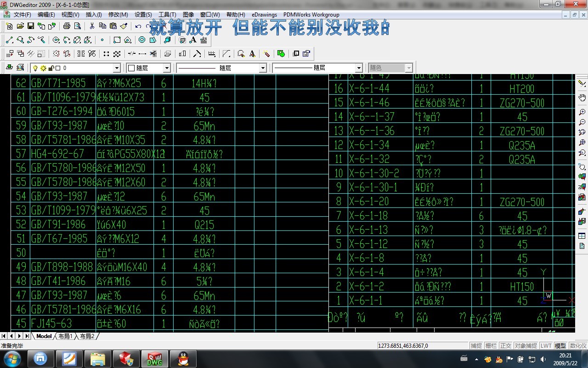Image resolution: width=588 pixels, height=368 pixels.
Task: Click the Print icon
Action: [67, 26]
